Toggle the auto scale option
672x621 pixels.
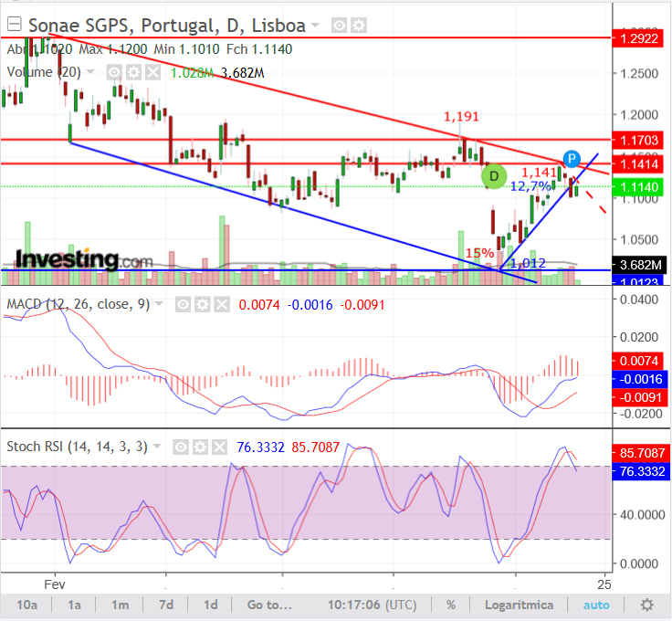tap(596, 605)
